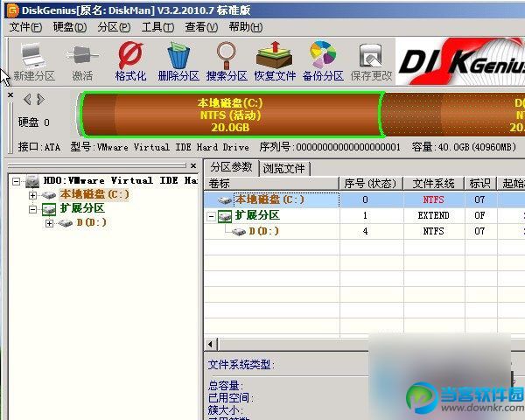Click the 新建分区 toolbar icon
This screenshot has height=420, width=525.
pyautogui.click(x=33, y=56)
